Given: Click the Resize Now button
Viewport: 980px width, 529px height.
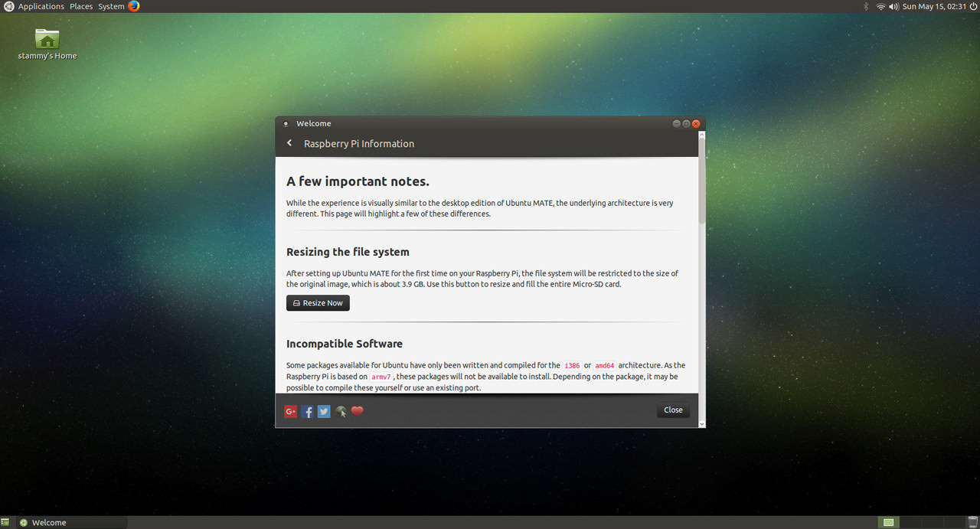Looking at the screenshot, I should click(318, 303).
